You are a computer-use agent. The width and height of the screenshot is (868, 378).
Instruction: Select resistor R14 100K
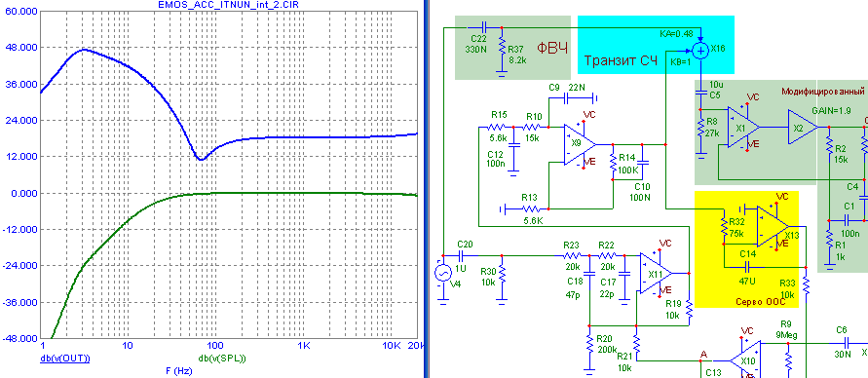613,164
